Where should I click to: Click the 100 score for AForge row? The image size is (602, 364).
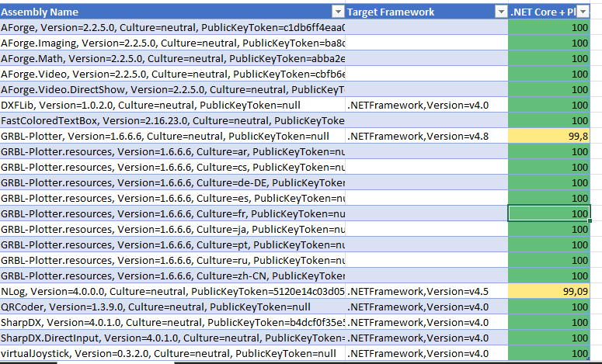pos(549,28)
